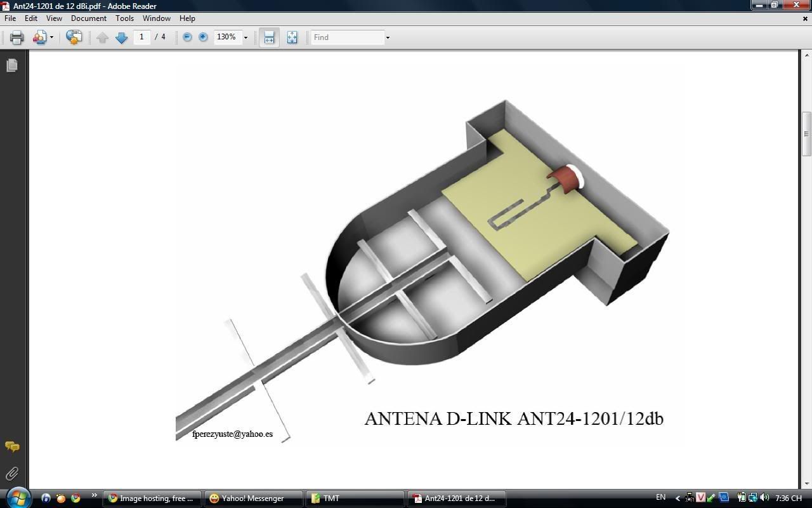Switch to Image hosting Chrome taskbar button
The height and width of the screenshot is (508, 812).
(x=152, y=498)
